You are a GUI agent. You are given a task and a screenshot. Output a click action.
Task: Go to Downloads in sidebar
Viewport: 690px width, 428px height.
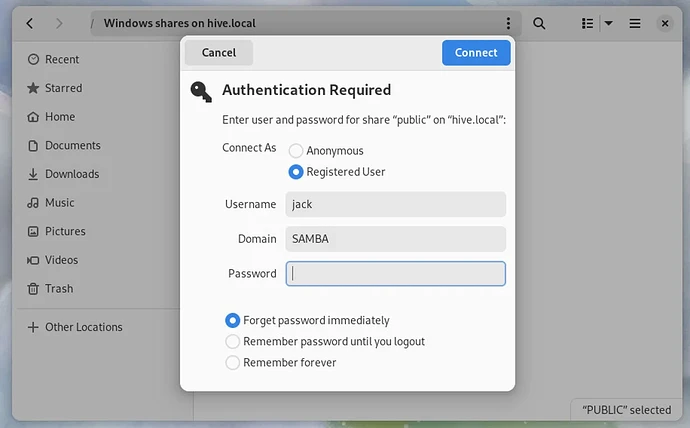(72, 174)
